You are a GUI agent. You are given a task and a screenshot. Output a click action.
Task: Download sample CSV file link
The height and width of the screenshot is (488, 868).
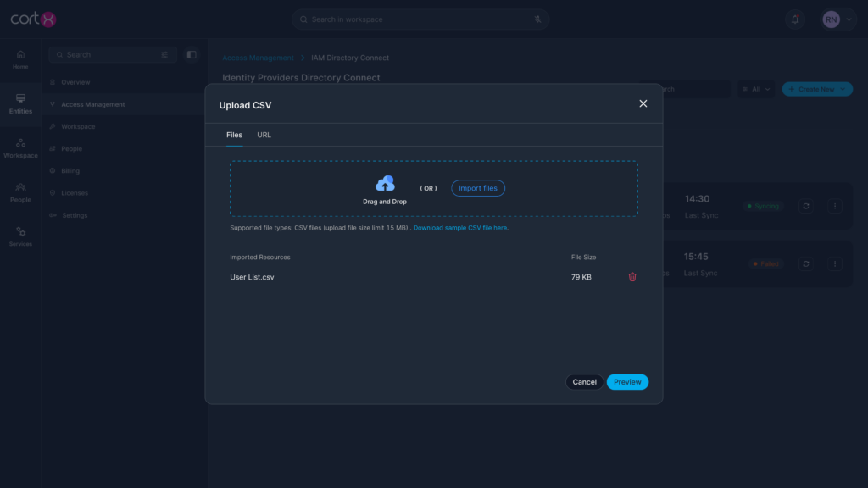460,228
